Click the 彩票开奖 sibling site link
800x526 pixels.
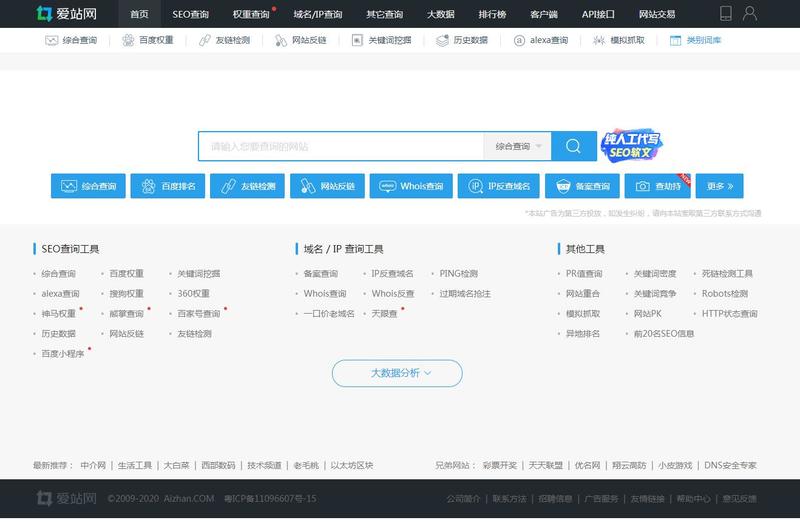point(499,465)
